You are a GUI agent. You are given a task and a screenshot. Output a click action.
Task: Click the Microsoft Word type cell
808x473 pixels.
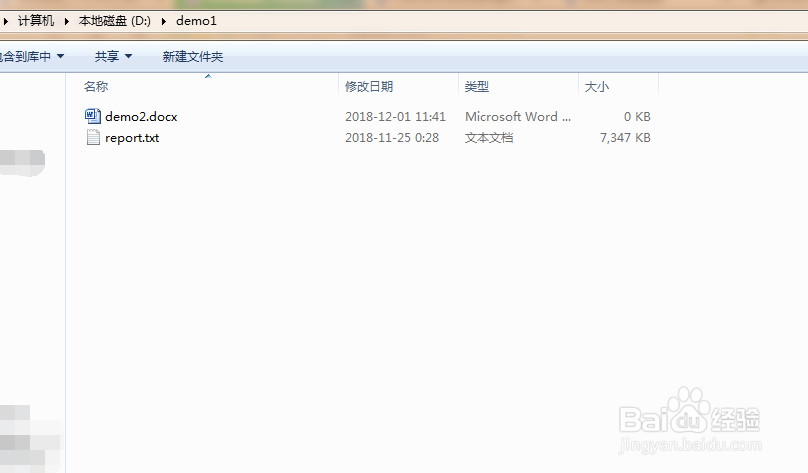518,117
